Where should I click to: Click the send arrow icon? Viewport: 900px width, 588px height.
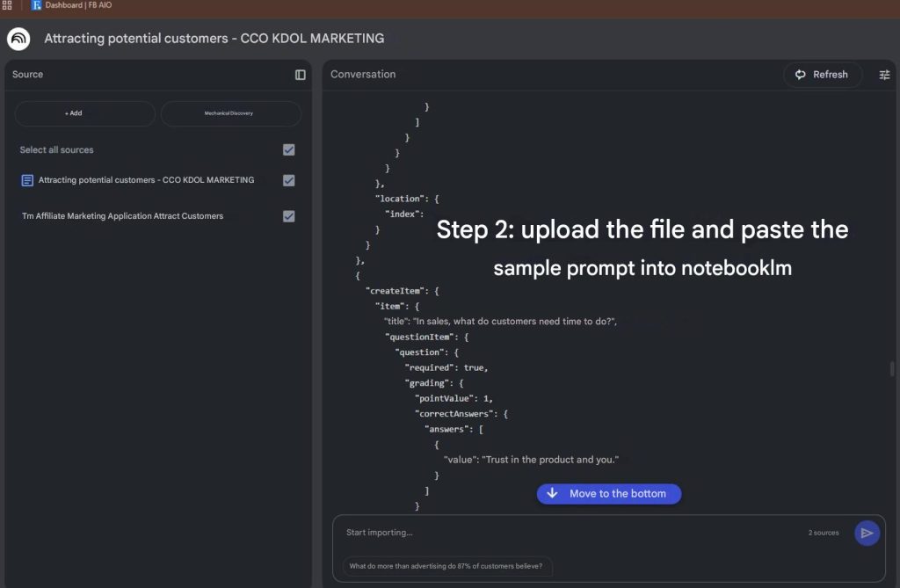(x=867, y=533)
